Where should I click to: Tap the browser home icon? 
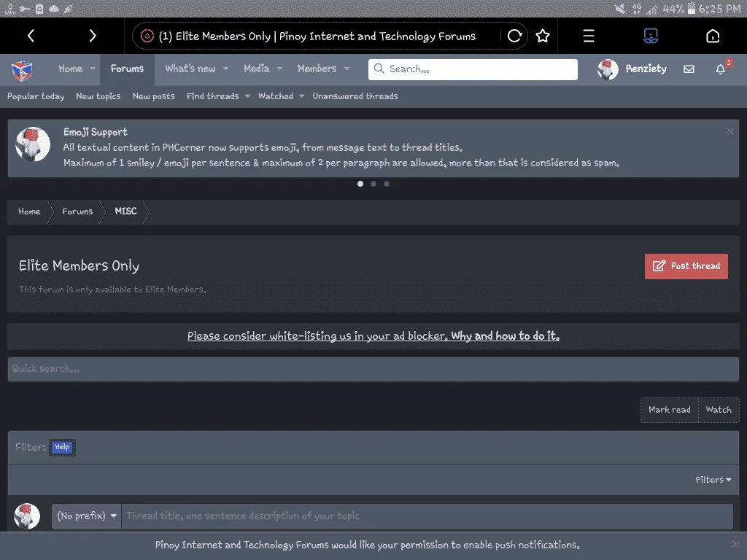coord(713,36)
